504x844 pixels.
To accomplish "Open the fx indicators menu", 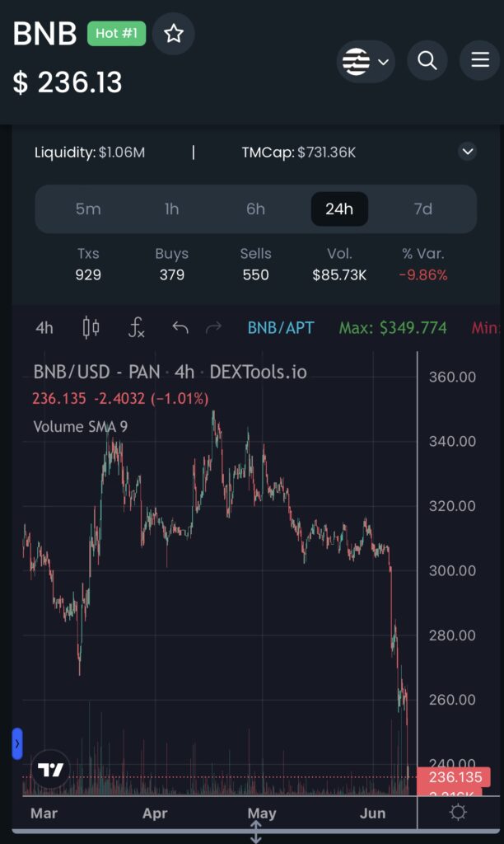I will [137, 328].
